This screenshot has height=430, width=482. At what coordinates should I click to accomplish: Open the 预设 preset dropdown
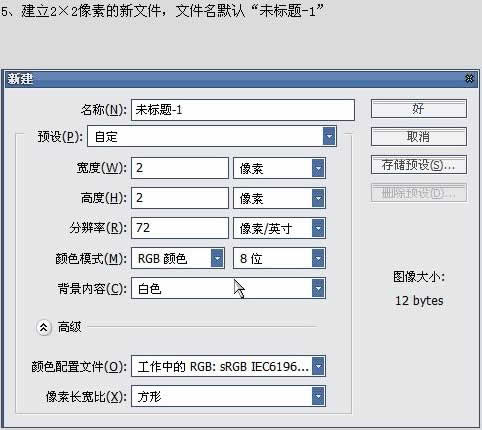click(x=212, y=136)
